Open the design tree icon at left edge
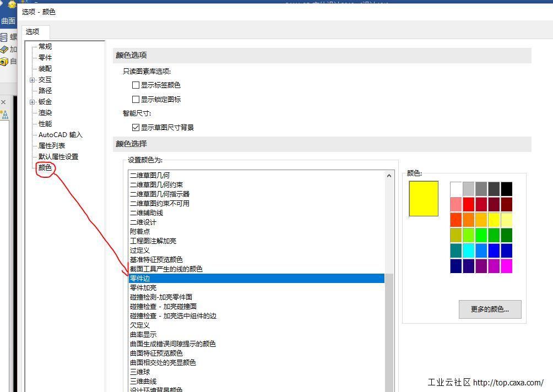553x392 pixels. tap(4, 115)
